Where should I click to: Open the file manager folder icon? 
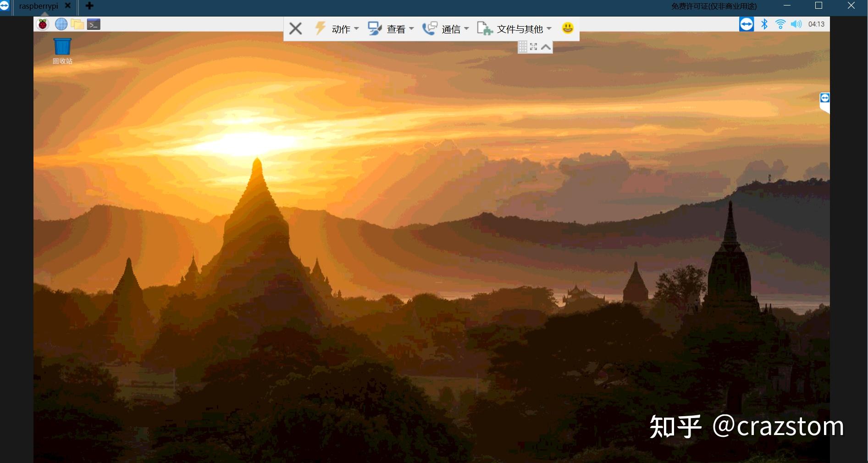pos(77,24)
